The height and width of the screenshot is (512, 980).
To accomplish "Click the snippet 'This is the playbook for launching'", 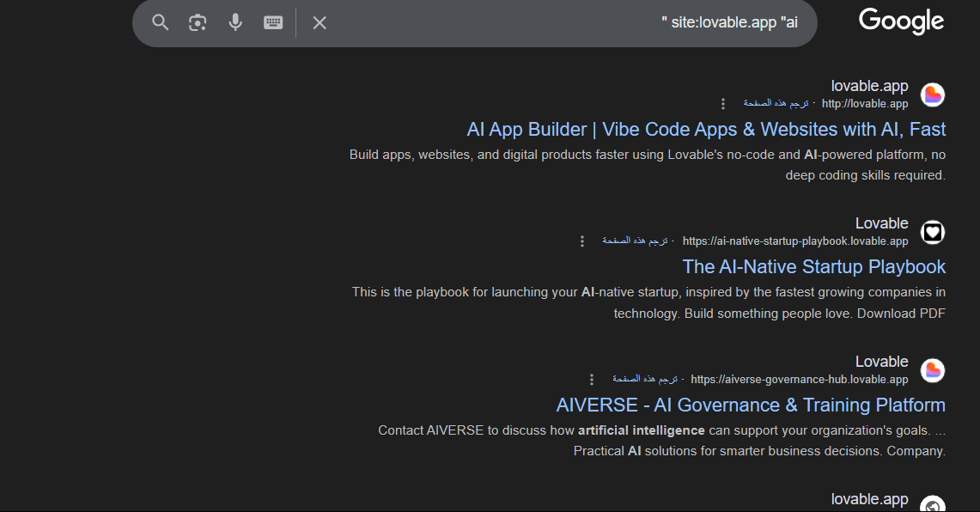I will point(648,302).
